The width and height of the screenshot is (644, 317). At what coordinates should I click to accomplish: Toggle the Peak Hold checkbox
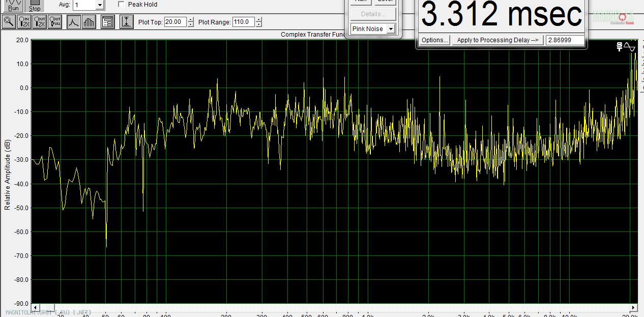[121, 4]
